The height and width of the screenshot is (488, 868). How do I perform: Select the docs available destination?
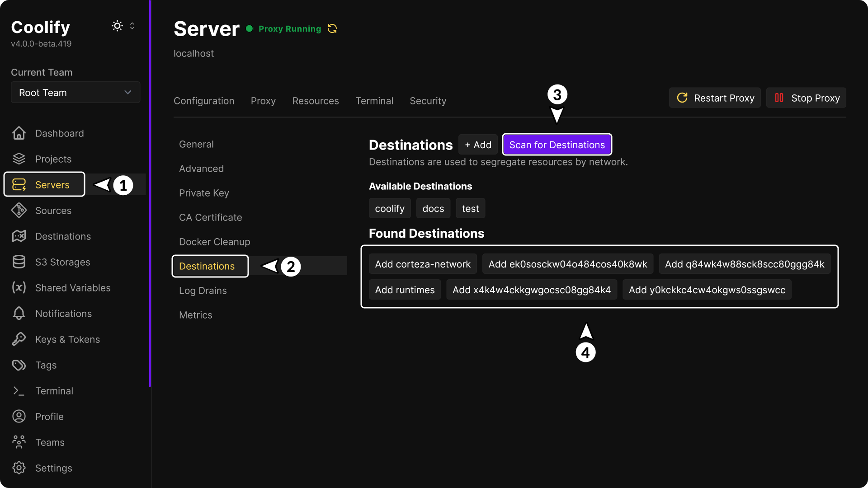click(x=433, y=209)
